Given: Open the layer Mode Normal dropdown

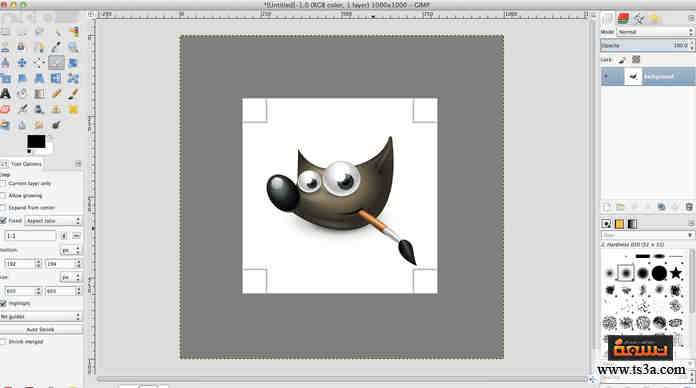Looking at the screenshot, I should pos(655,32).
